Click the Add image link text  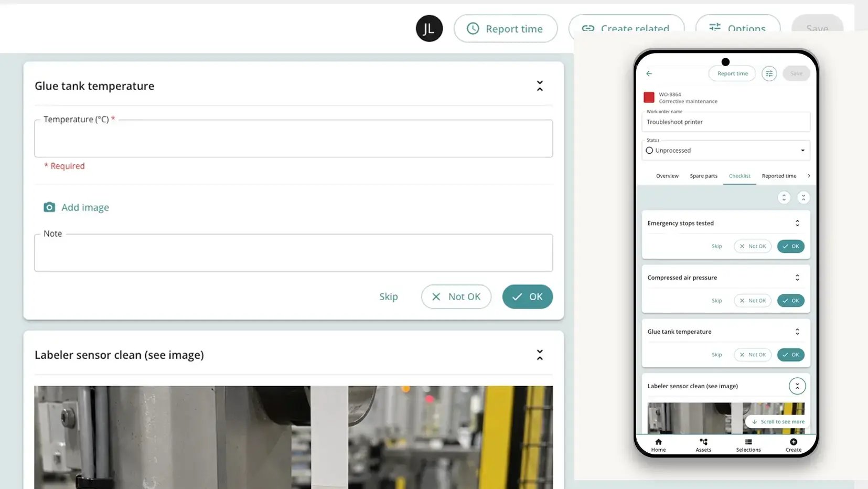(x=85, y=207)
